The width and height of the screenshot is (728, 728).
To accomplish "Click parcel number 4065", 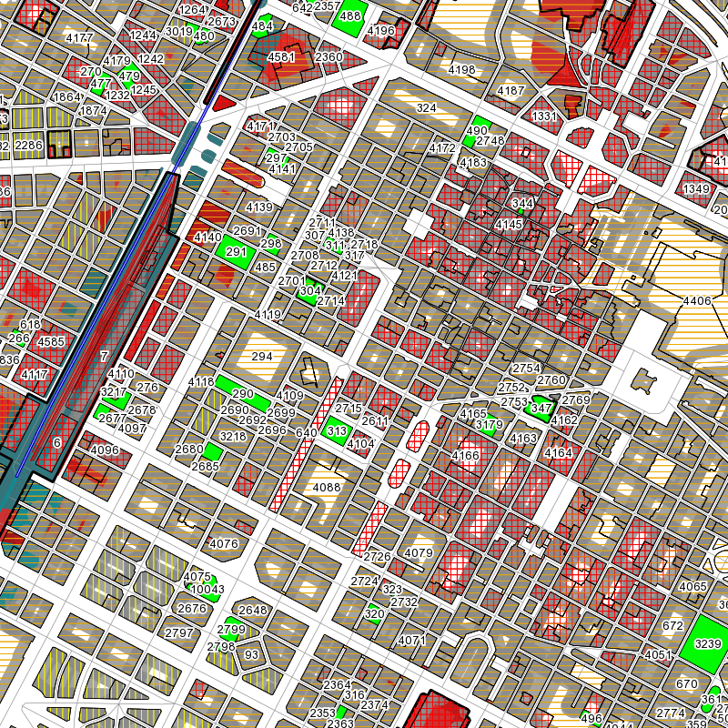I will click(693, 587).
